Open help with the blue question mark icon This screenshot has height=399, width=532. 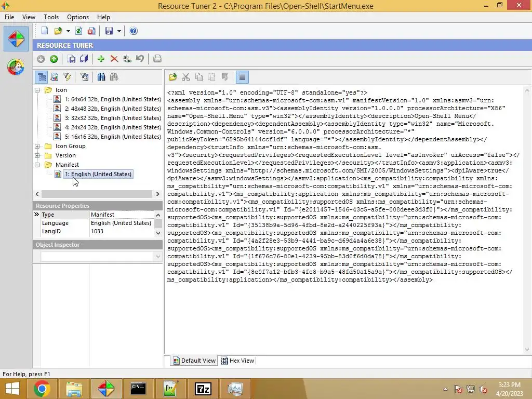click(134, 31)
